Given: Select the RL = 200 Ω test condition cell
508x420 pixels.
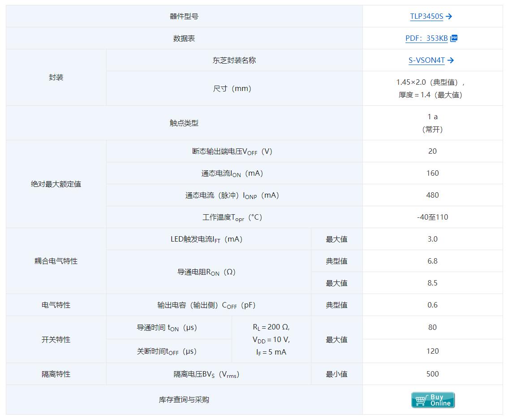Looking at the screenshot, I should tap(271, 328).
